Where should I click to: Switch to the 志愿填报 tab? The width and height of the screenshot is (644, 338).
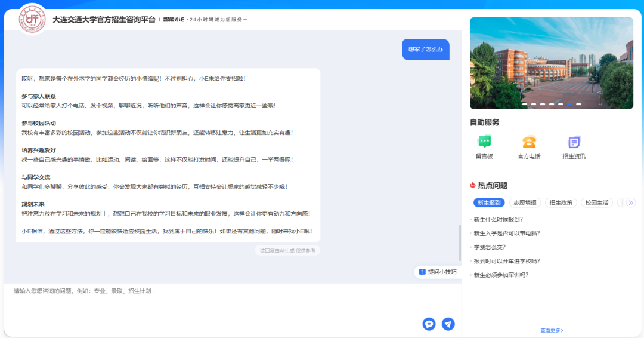click(x=525, y=202)
